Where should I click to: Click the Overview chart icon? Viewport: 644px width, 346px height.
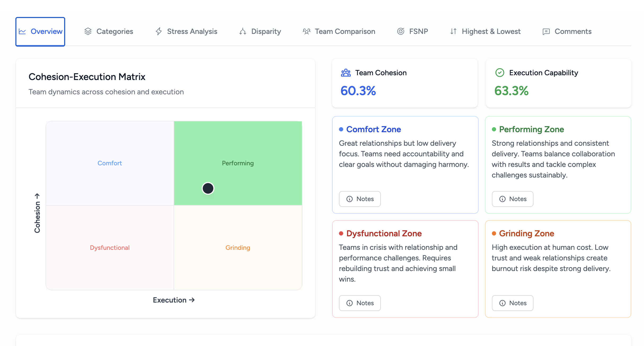click(x=22, y=32)
